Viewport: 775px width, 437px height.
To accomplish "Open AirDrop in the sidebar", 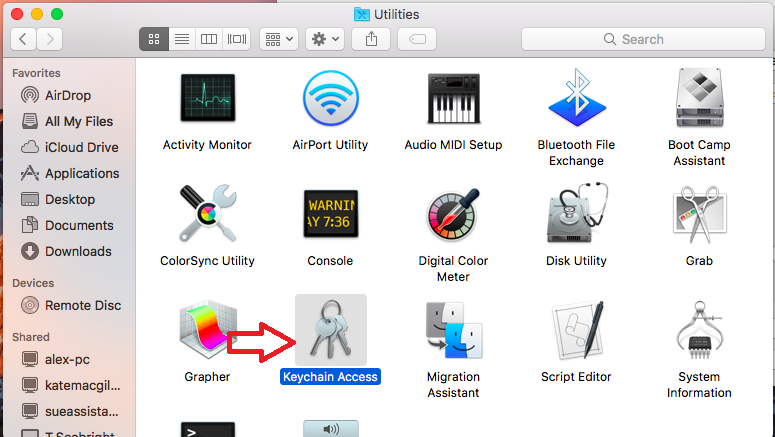I will (68, 95).
